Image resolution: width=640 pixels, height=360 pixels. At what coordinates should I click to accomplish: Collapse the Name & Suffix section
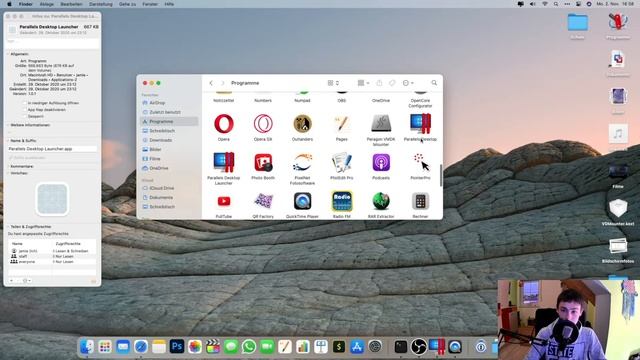8,140
